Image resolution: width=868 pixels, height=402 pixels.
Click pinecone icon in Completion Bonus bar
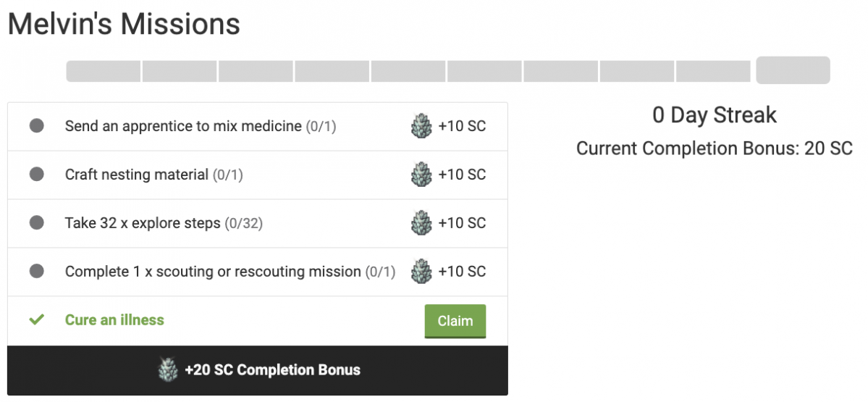(x=168, y=370)
